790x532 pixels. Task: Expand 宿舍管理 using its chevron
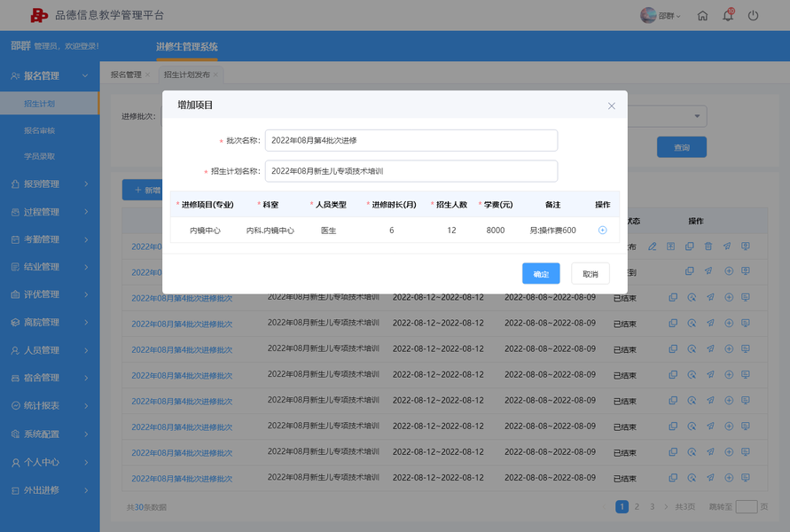(x=86, y=378)
